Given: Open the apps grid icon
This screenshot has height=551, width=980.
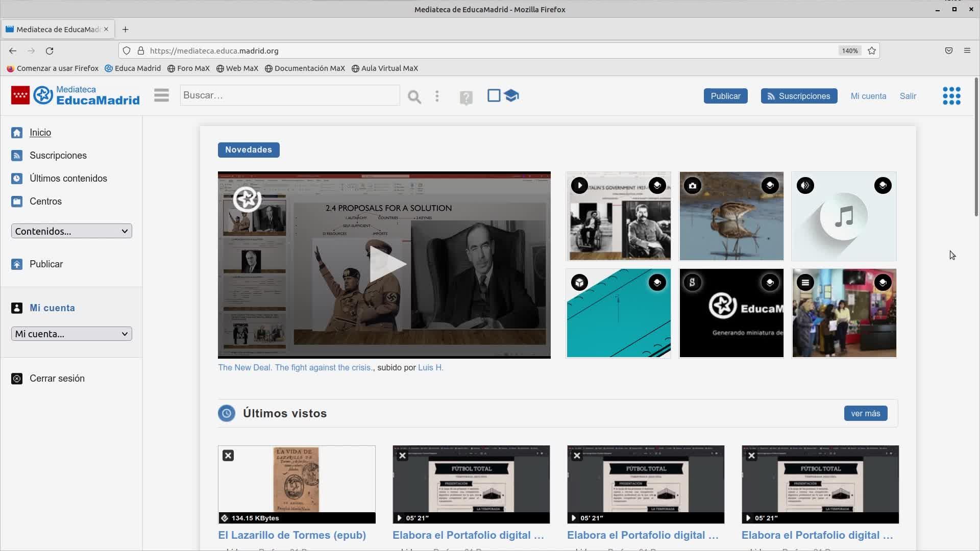Looking at the screenshot, I should (951, 96).
